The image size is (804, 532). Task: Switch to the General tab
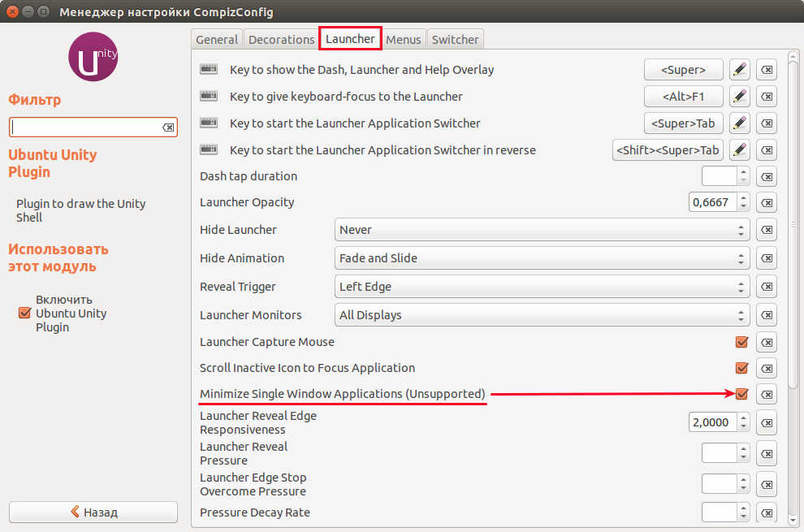click(x=217, y=40)
